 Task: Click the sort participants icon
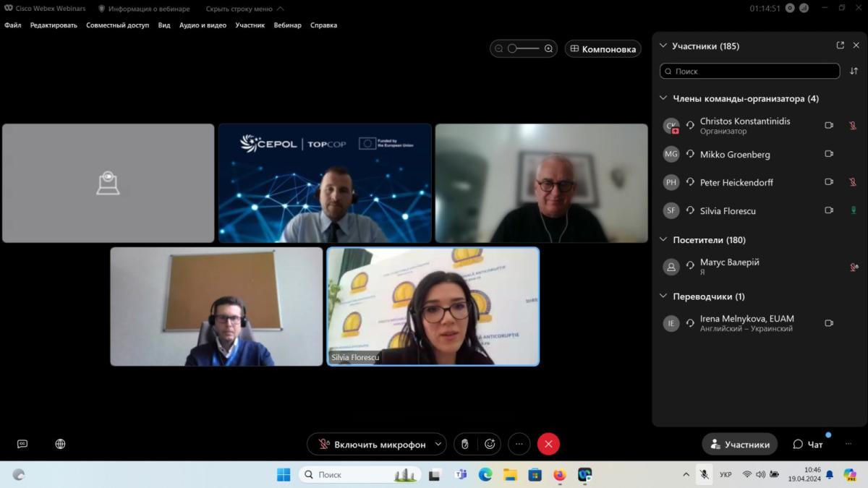[854, 72]
